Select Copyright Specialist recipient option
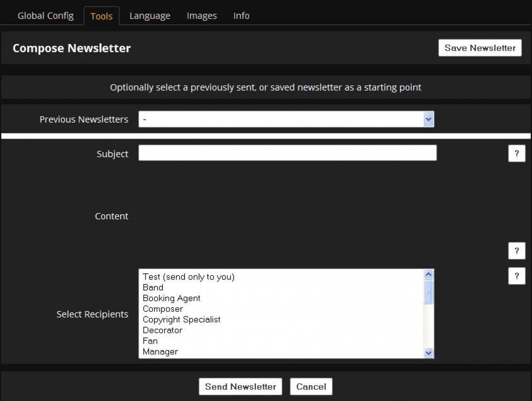This screenshot has width=532, height=401. tap(181, 320)
